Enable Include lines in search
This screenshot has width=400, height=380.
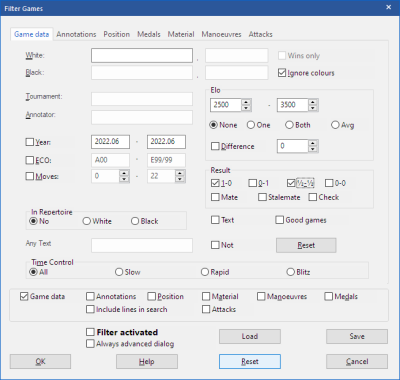coord(90,309)
